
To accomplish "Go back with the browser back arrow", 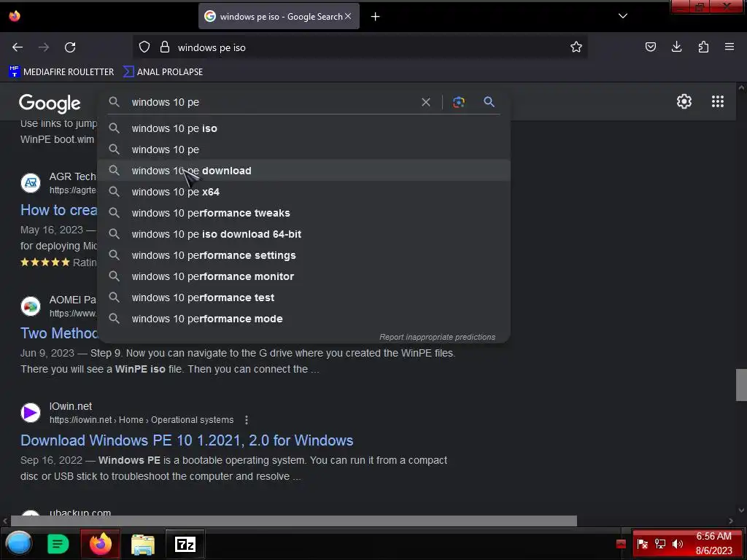I will [18, 47].
